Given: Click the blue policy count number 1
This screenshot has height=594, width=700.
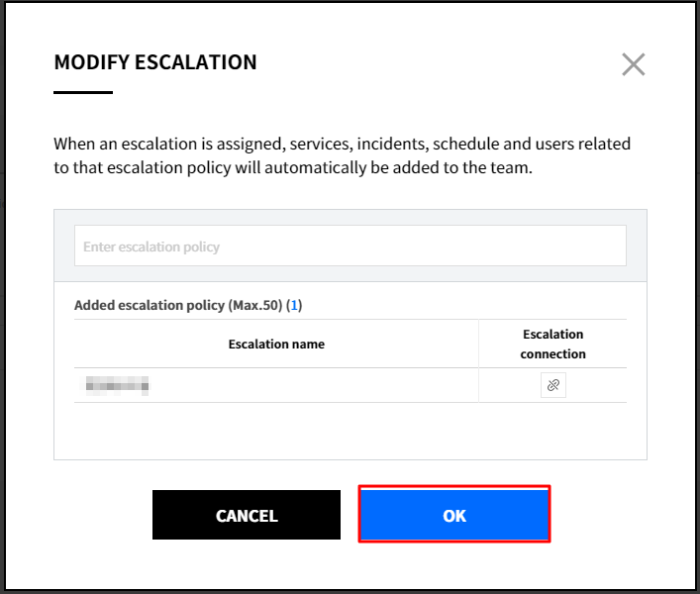Looking at the screenshot, I should click(x=294, y=305).
